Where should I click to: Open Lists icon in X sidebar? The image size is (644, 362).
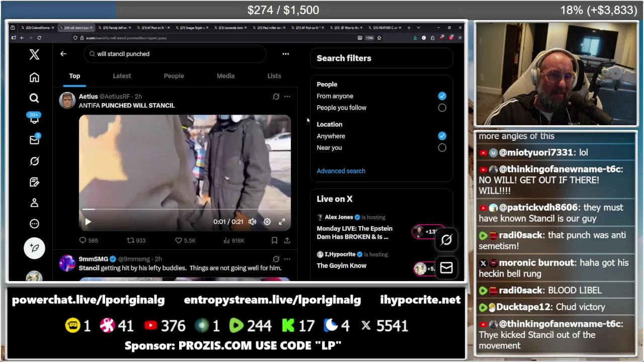[x=34, y=182]
